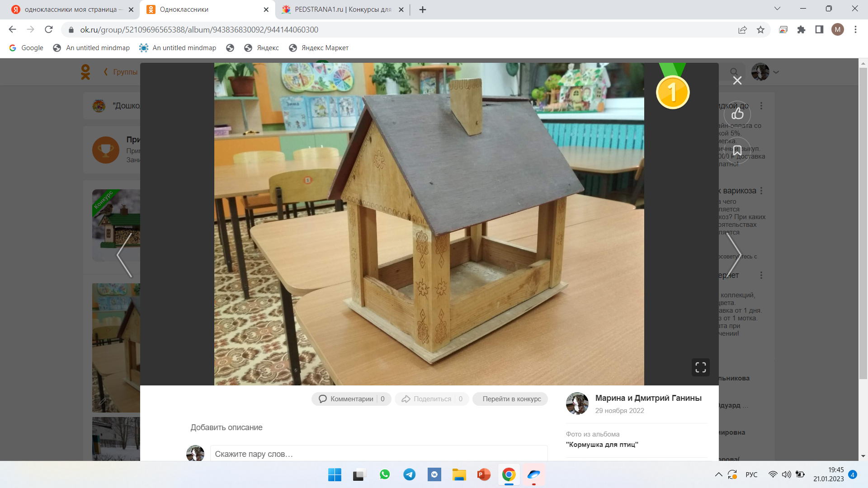
Task: Open Telegram from the taskbar
Action: pyautogui.click(x=410, y=474)
